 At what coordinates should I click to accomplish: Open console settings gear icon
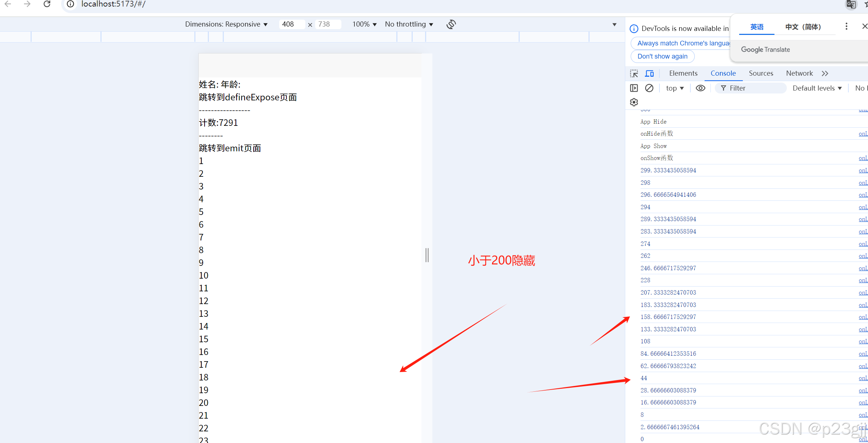point(634,102)
